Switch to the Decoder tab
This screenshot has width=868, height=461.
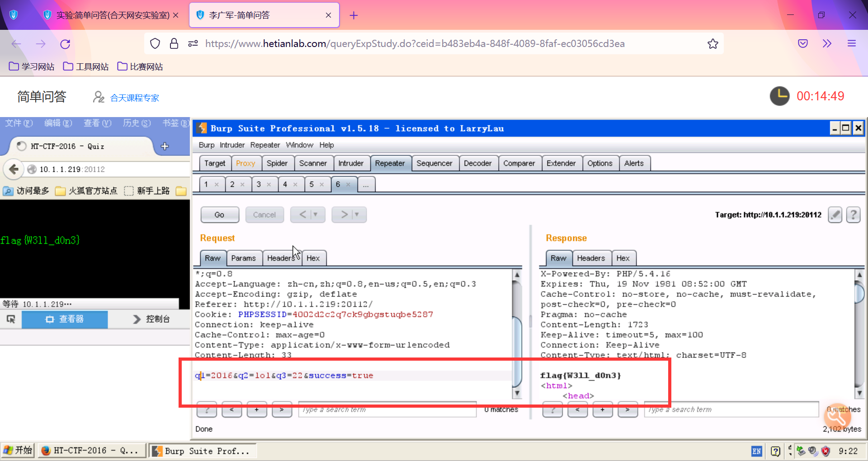pyautogui.click(x=478, y=164)
